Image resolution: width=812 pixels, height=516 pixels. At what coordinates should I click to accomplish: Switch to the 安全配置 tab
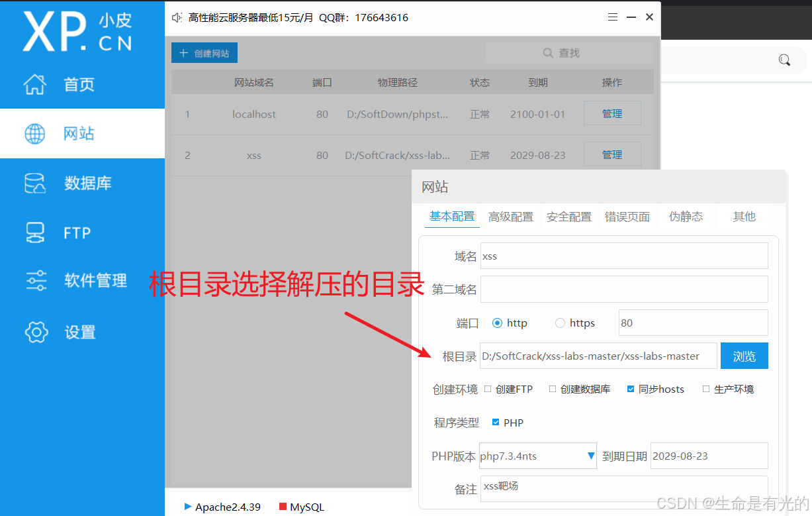pyautogui.click(x=569, y=216)
